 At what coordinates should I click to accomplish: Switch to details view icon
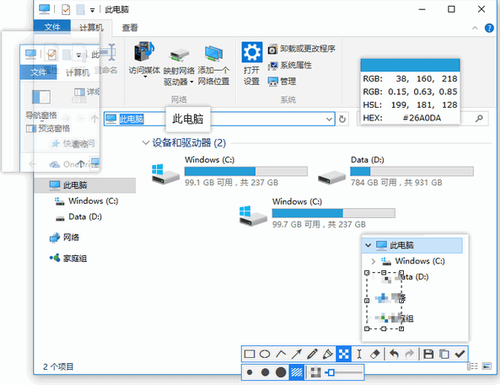(x=472, y=366)
